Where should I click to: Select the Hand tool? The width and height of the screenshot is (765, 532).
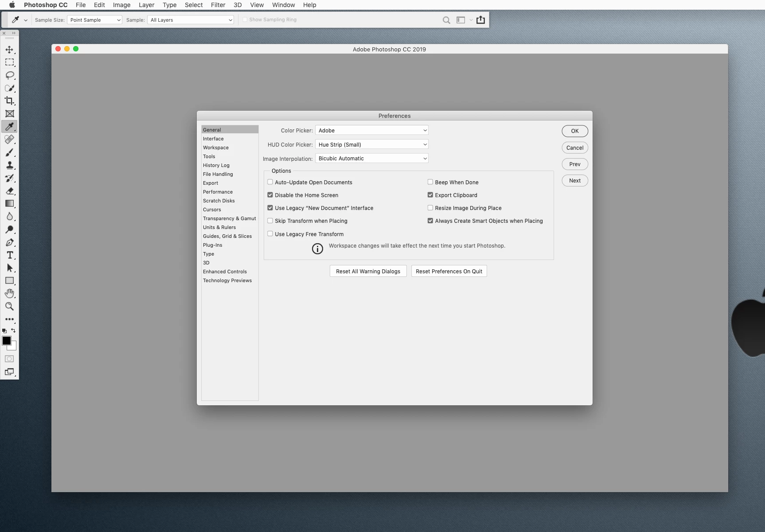pos(9,294)
